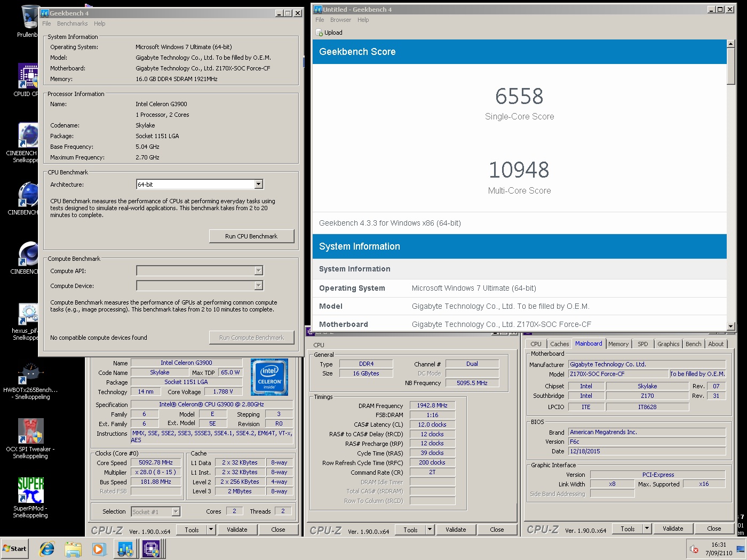This screenshot has height=560, width=747.
Task: Click the Tools button in middle CPU-Z window
Action: coord(410,530)
